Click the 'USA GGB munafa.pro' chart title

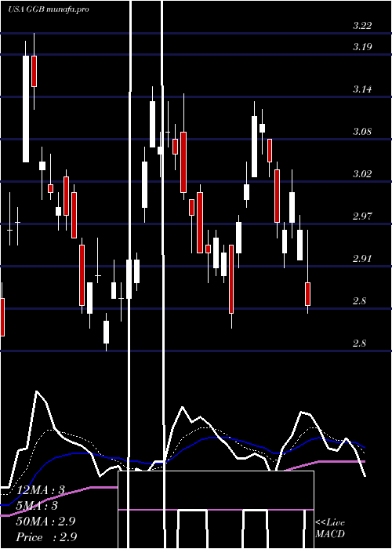[49, 9]
